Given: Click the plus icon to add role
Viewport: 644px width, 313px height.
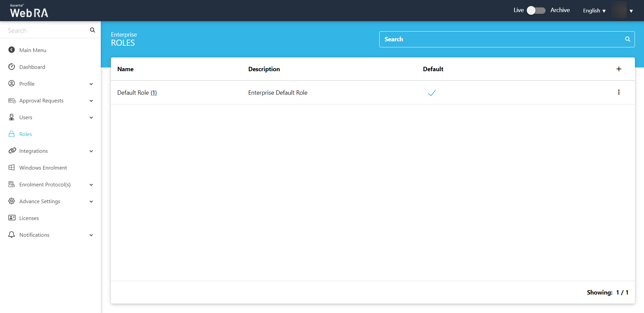Looking at the screenshot, I should point(618,69).
